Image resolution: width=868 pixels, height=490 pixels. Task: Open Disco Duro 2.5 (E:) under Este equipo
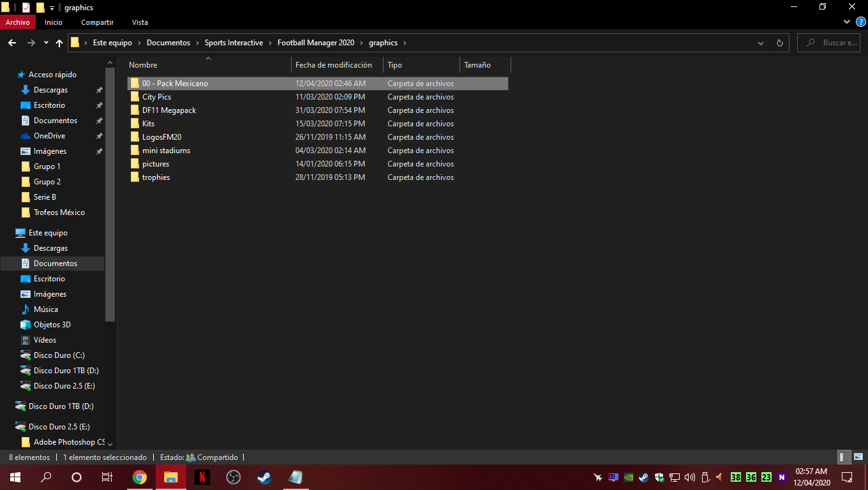[x=66, y=386]
